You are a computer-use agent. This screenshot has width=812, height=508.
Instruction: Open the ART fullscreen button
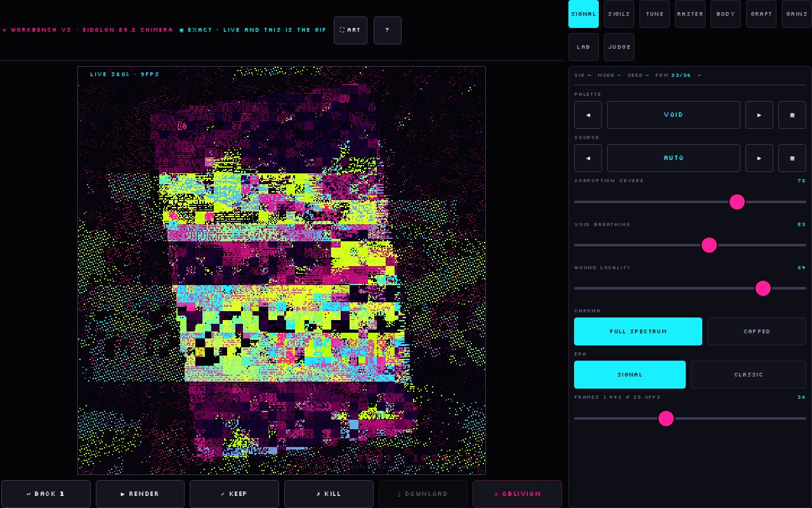[x=350, y=30]
